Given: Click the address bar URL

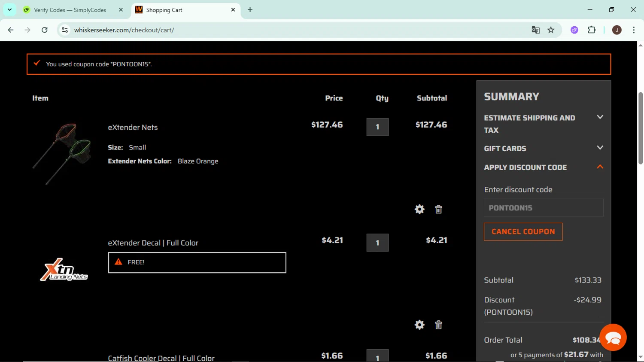Looking at the screenshot, I should pos(124,30).
